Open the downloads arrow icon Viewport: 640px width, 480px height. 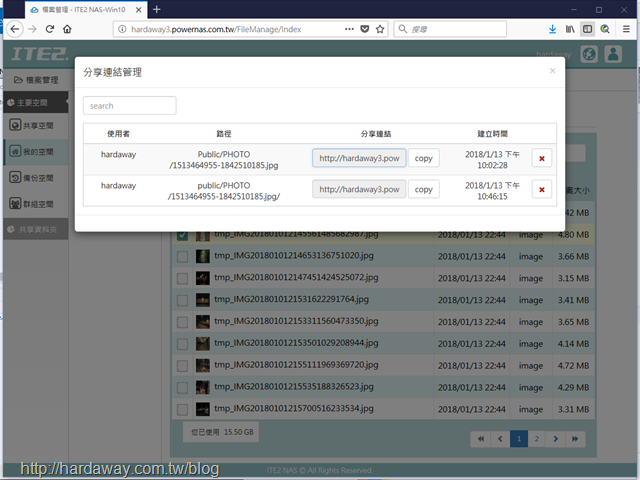tap(552, 29)
